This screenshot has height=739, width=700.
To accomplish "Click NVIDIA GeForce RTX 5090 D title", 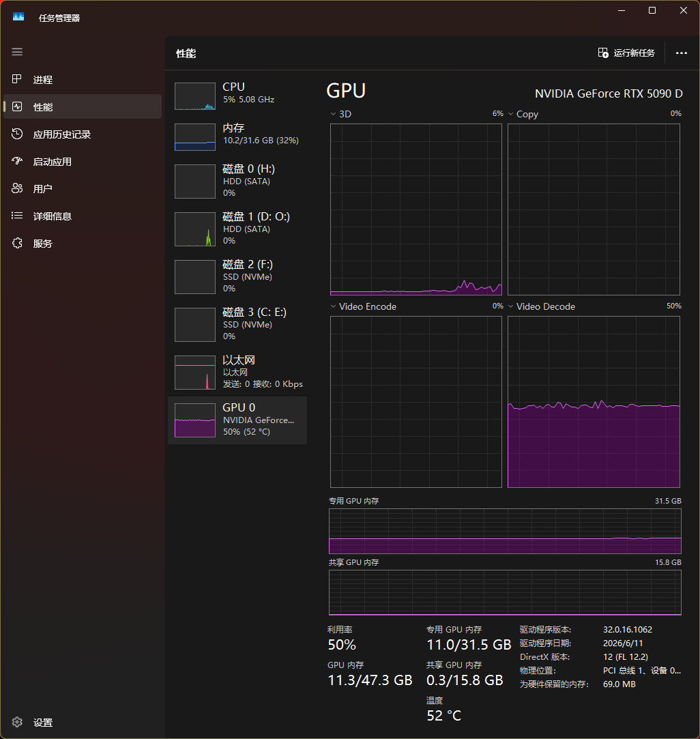I will (609, 93).
